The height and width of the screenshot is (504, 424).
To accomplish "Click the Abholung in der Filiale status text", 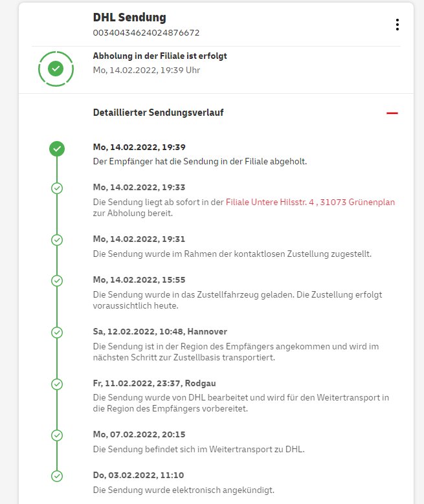I will (x=160, y=56).
